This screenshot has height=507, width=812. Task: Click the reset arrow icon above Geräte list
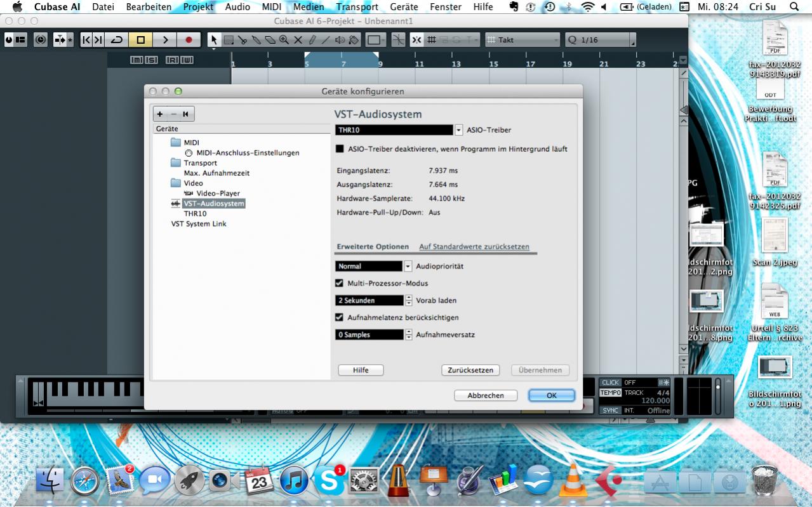186,114
